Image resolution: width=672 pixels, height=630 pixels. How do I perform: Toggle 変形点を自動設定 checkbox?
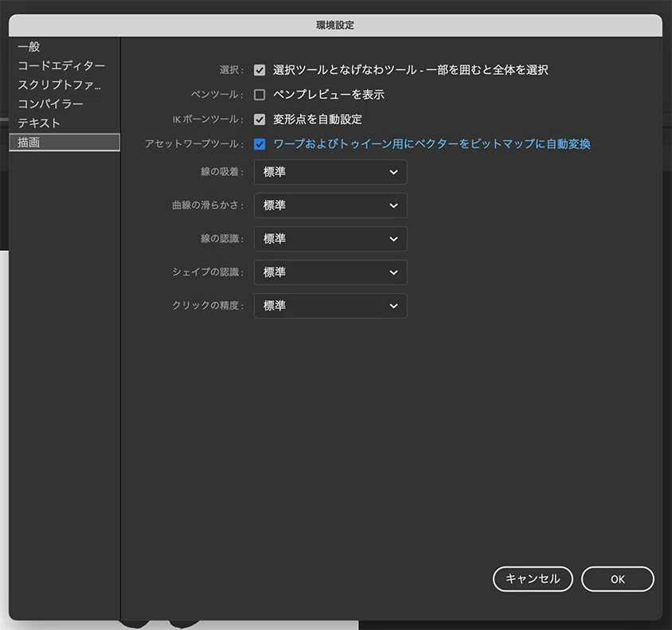(260, 119)
